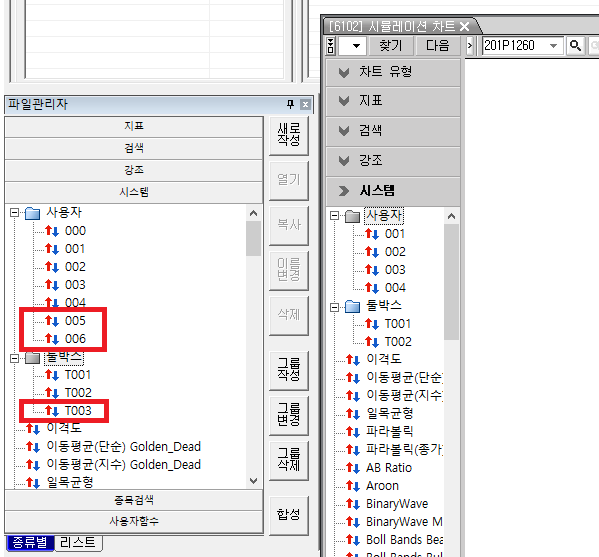Screen dimensions: 599x557
Task: Open the 종목검색 category in 파일관리자
Action: (x=134, y=500)
